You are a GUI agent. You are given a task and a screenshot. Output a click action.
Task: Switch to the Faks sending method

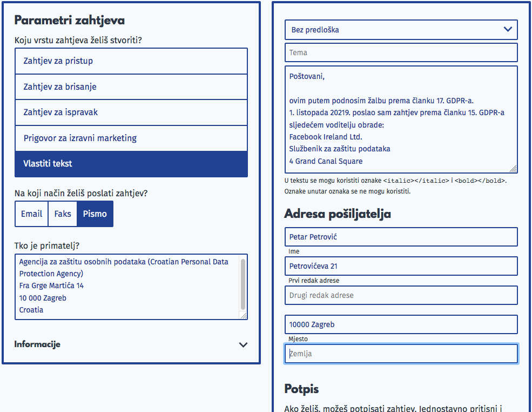62,214
